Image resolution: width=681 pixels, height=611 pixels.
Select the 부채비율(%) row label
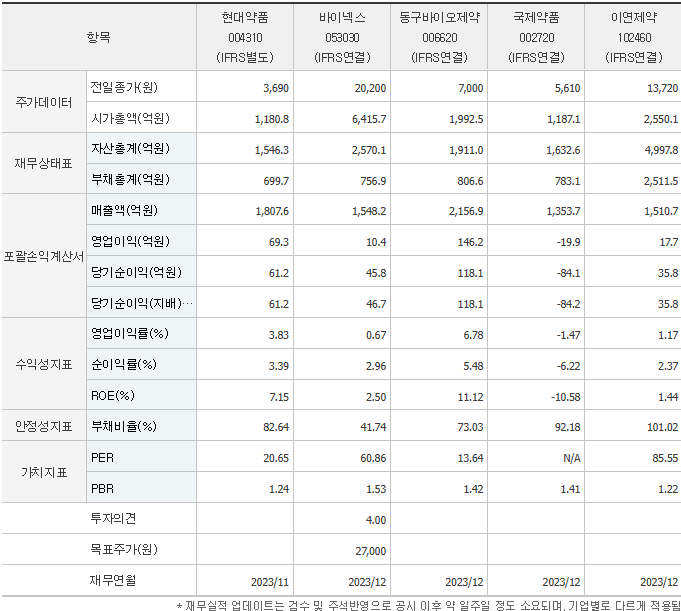coord(123,426)
